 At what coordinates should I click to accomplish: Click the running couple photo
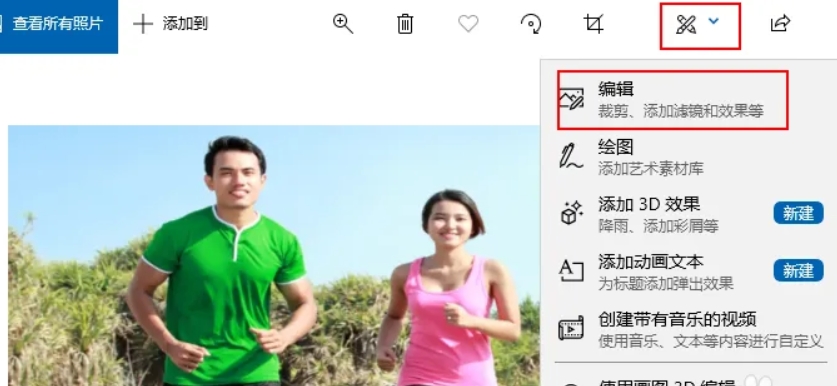[x=274, y=255]
